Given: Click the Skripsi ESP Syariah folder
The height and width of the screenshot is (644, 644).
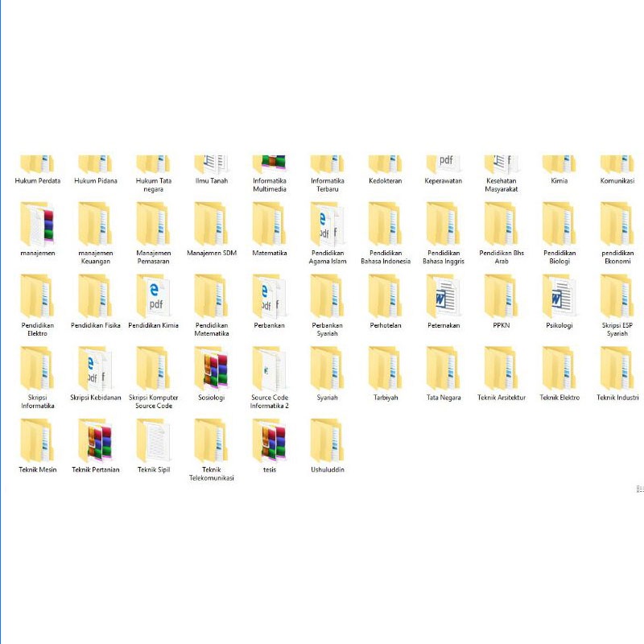Looking at the screenshot, I should coord(617,296).
